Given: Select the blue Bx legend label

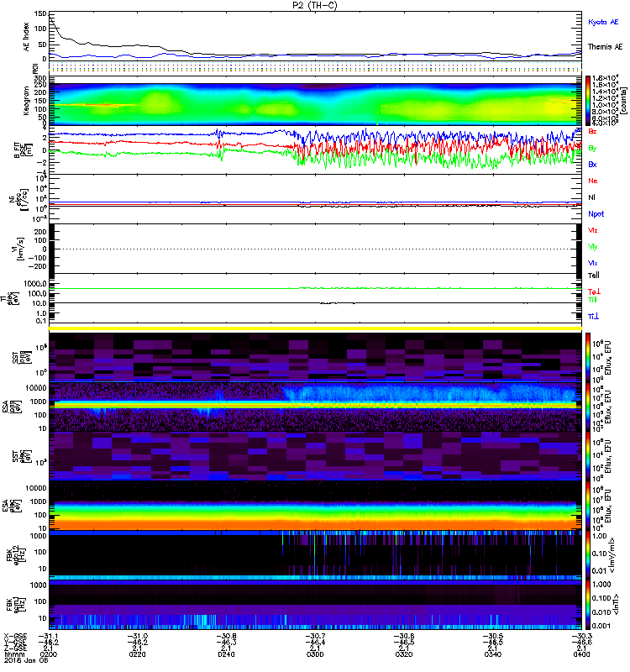Looking at the screenshot, I should tap(592, 165).
